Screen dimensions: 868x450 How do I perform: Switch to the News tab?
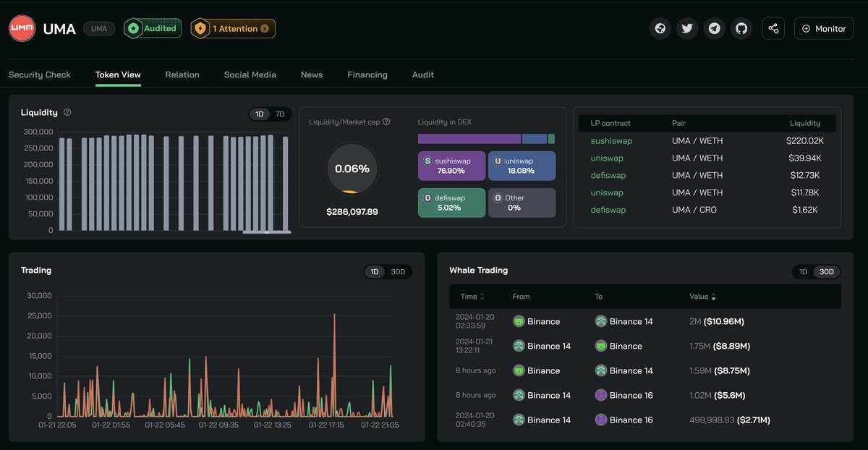coord(312,75)
